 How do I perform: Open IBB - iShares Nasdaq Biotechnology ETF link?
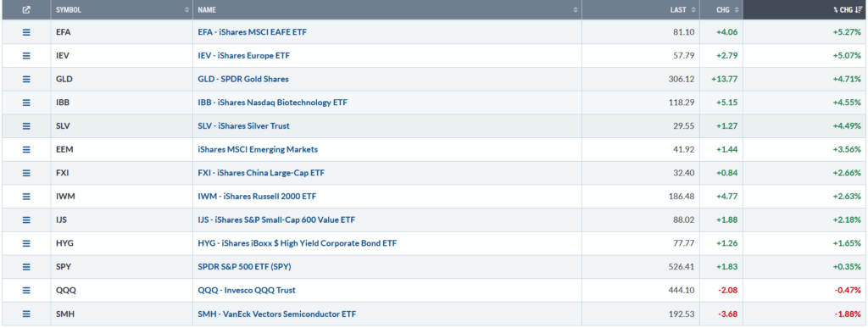[272, 103]
